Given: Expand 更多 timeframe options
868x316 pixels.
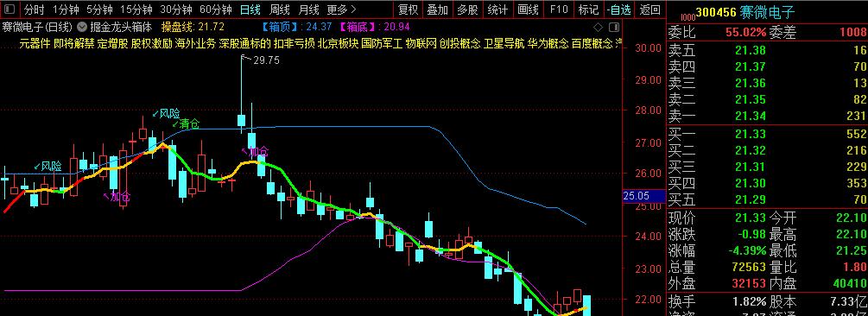Looking at the screenshot, I should 341,9.
